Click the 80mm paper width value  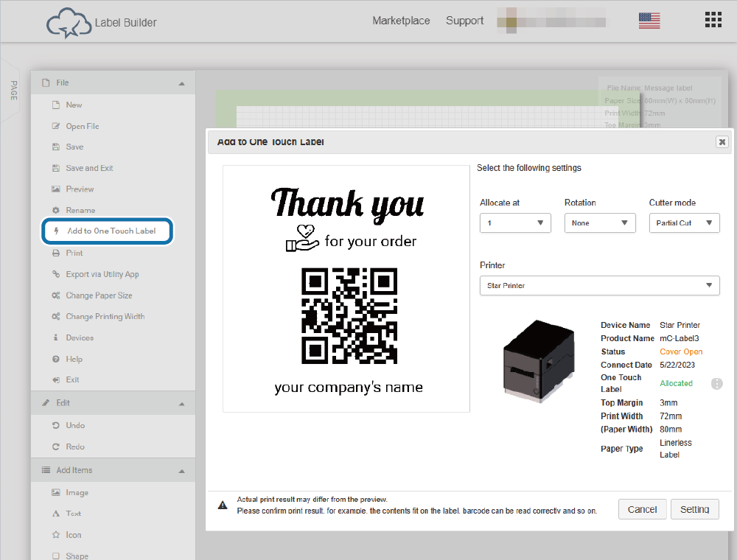click(671, 430)
